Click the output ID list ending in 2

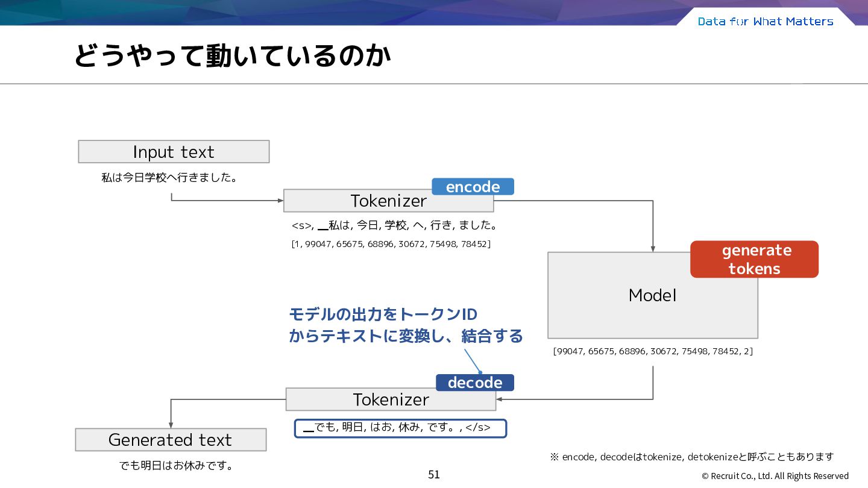click(x=653, y=351)
